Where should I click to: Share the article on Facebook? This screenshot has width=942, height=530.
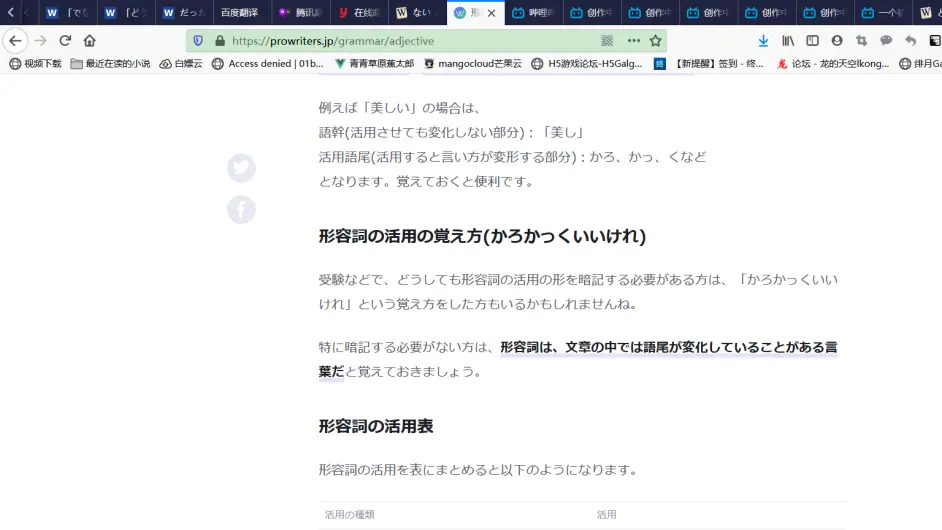242,210
